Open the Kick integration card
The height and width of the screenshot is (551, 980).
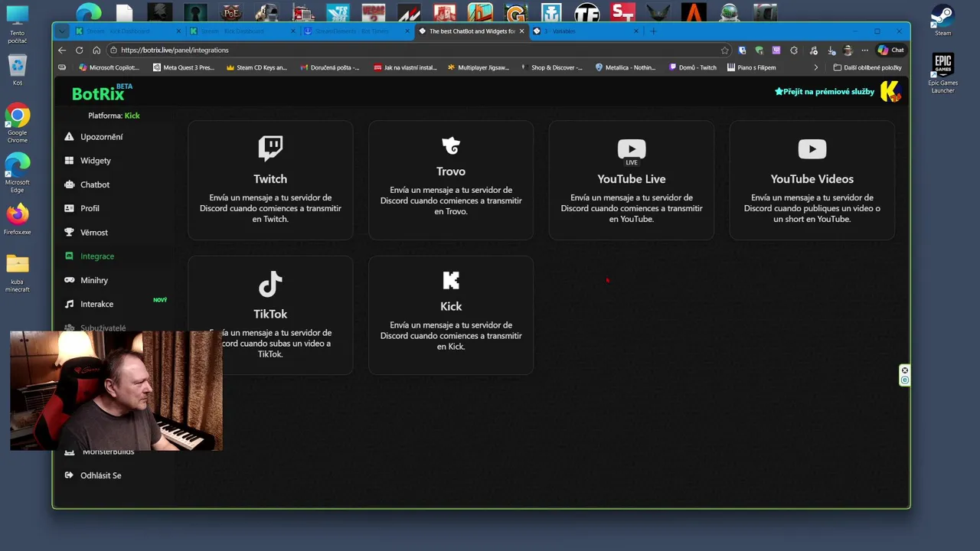(451, 315)
